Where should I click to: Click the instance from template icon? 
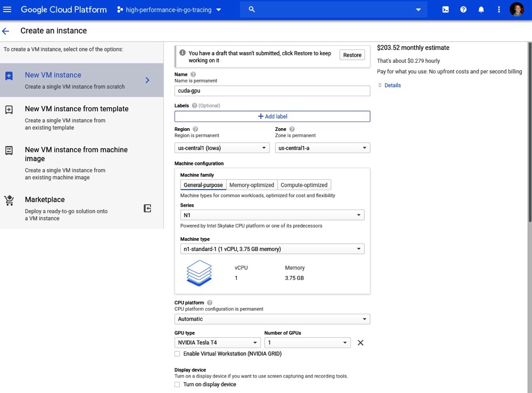click(9, 110)
